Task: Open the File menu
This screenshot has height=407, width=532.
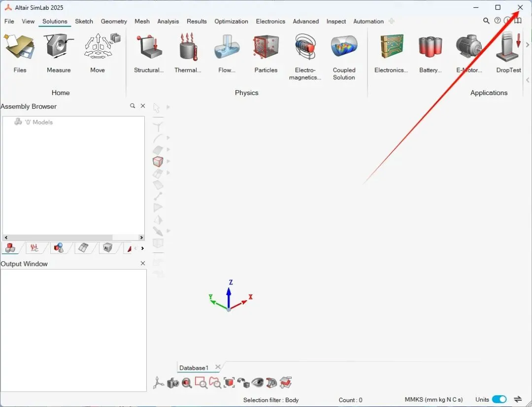Action: coord(9,21)
